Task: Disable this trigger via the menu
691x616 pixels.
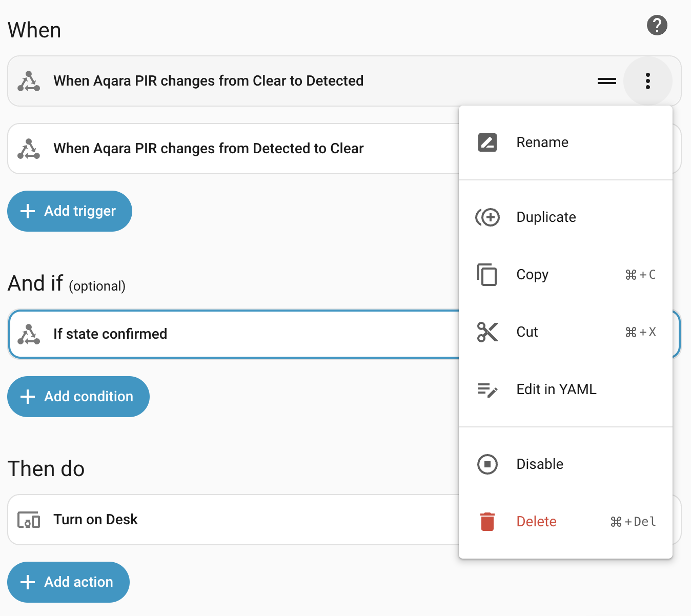Action: [539, 464]
